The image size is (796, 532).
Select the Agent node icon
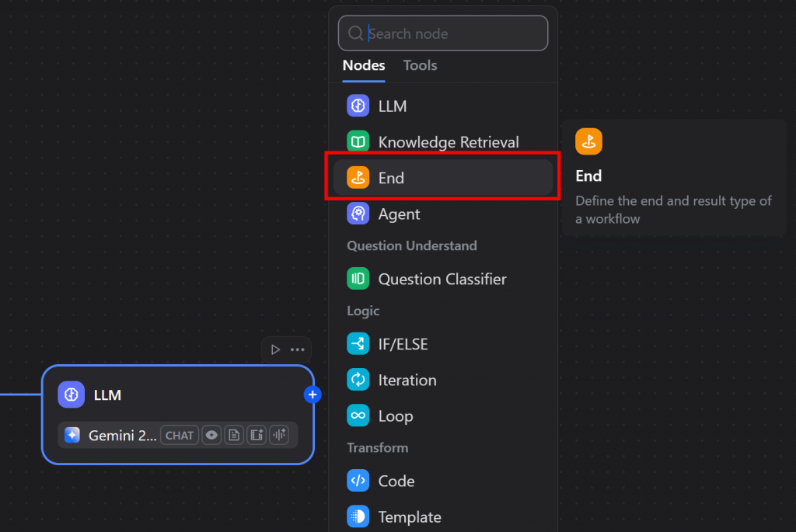pyautogui.click(x=358, y=214)
